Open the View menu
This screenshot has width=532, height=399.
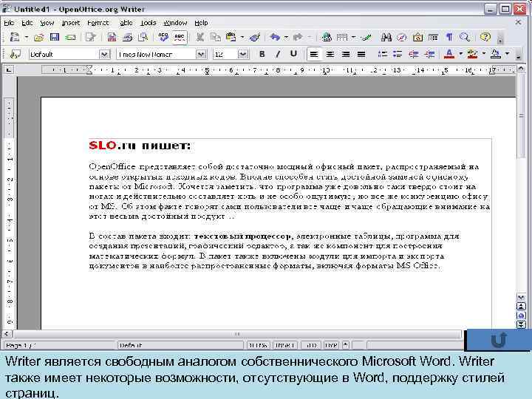point(47,23)
